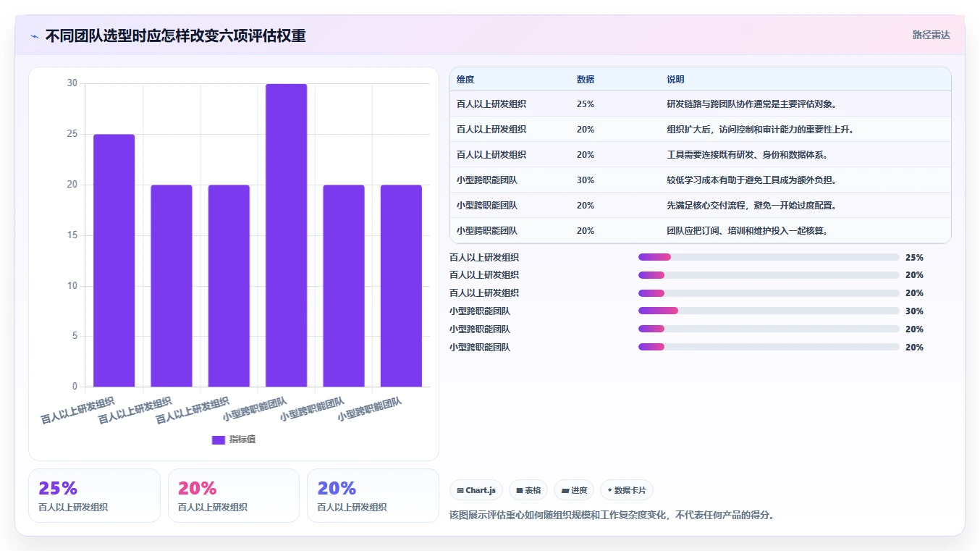The height and width of the screenshot is (551, 980).
Task: Click the 30% value next to the progress bar
Action: coord(914,311)
